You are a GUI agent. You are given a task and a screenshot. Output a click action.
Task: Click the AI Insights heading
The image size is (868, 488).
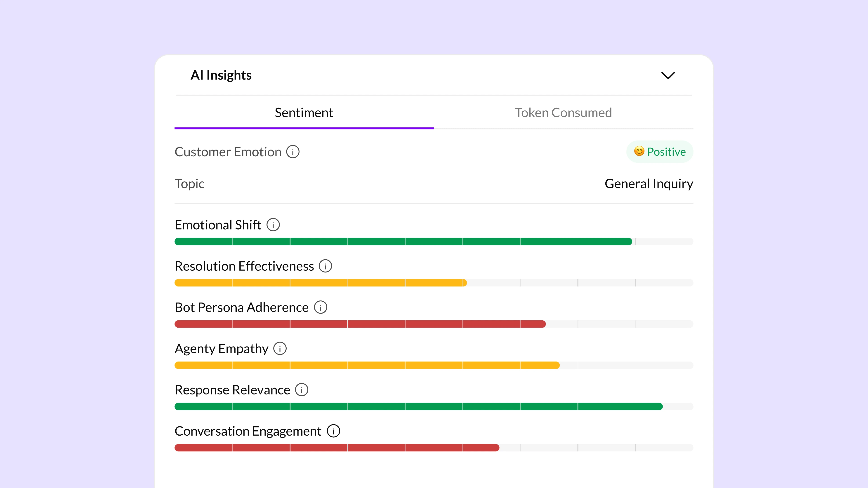point(221,75)
